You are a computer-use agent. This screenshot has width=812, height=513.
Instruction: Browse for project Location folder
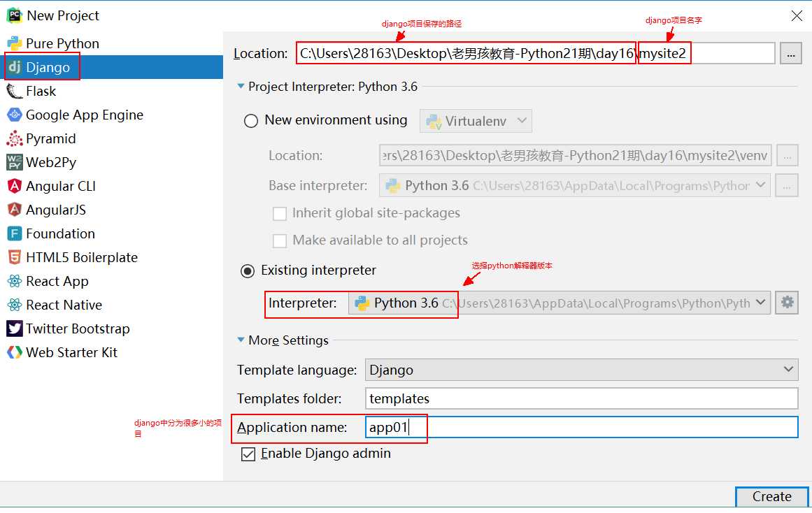tap(791, 54)
